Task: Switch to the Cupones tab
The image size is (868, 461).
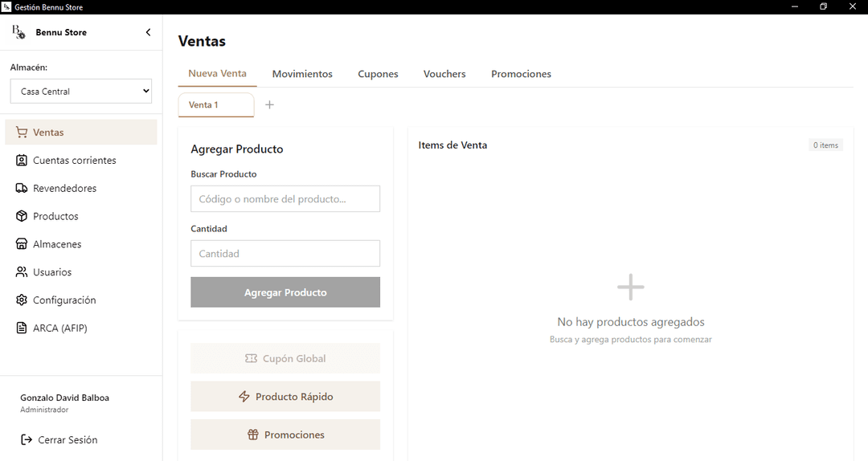Action: point(378,74)
